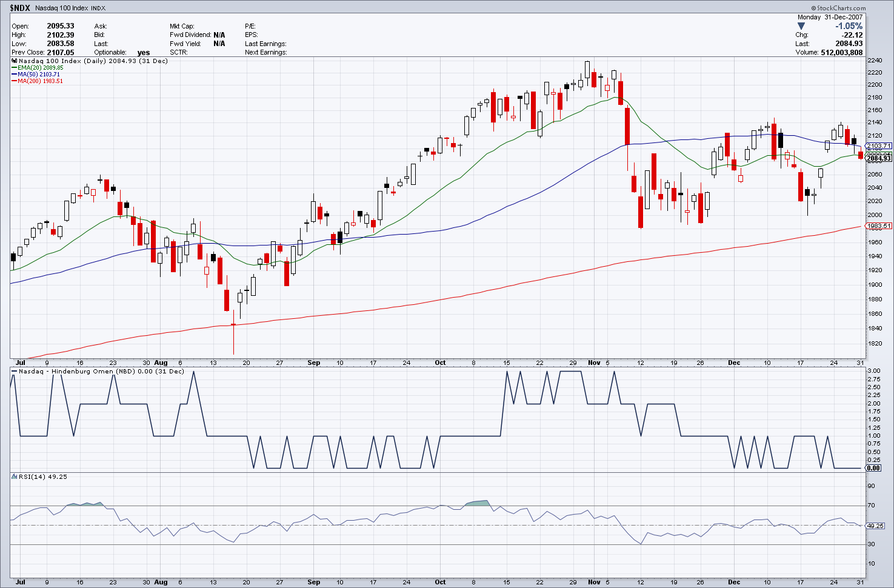Click the Optionable 'yes' value
This screenshot has width=894, height=588.
point(144,53)
